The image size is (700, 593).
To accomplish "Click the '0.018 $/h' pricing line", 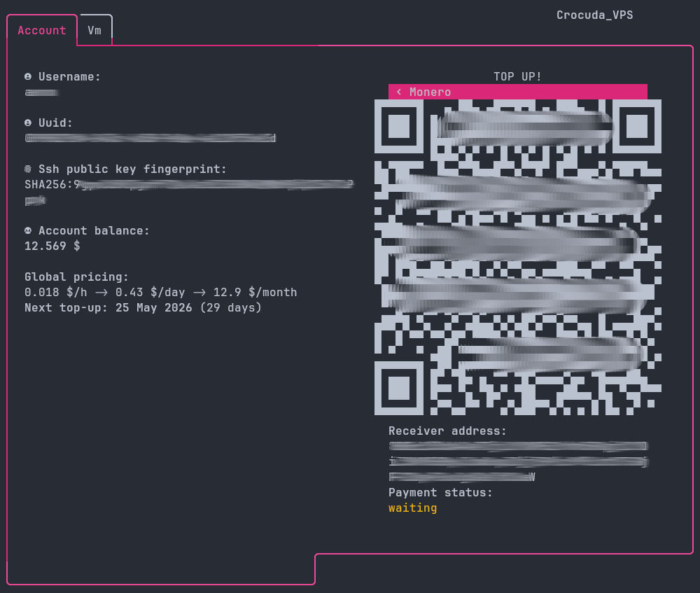I will coord(161,293).
